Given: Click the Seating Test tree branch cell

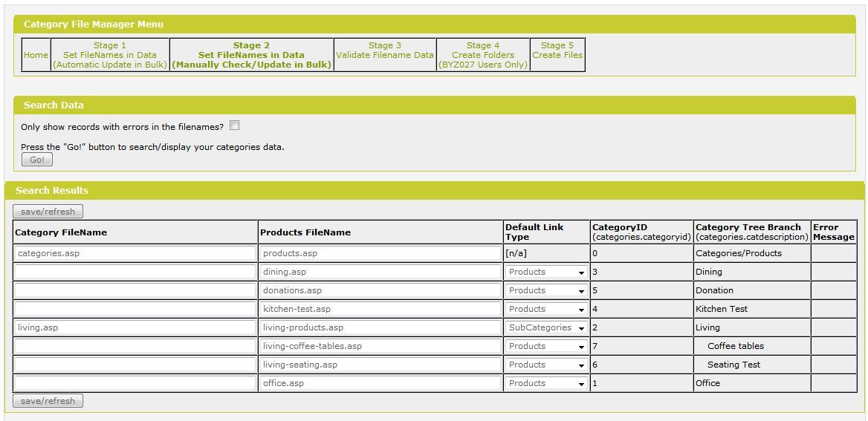Looking at the screenshot, I should [752, 365].
